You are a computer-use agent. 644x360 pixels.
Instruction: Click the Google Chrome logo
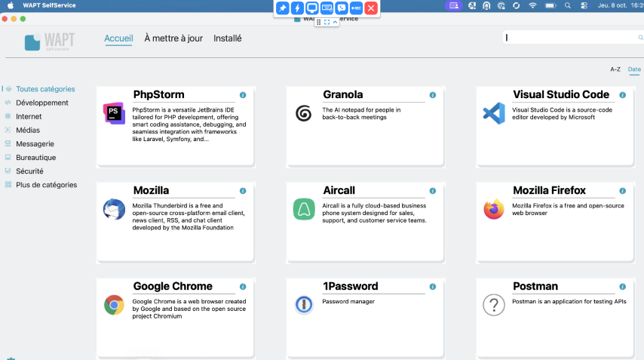click(114, 305)
